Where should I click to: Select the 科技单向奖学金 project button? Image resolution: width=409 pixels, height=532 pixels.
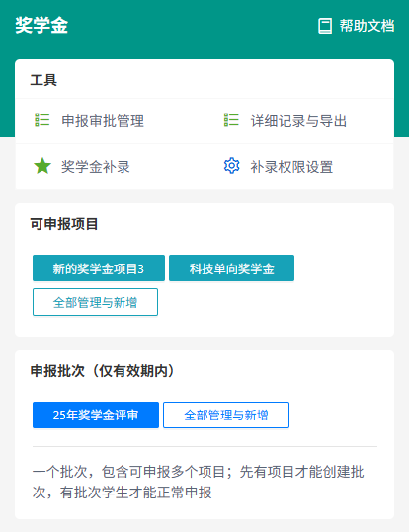click(x=232, y=268)
